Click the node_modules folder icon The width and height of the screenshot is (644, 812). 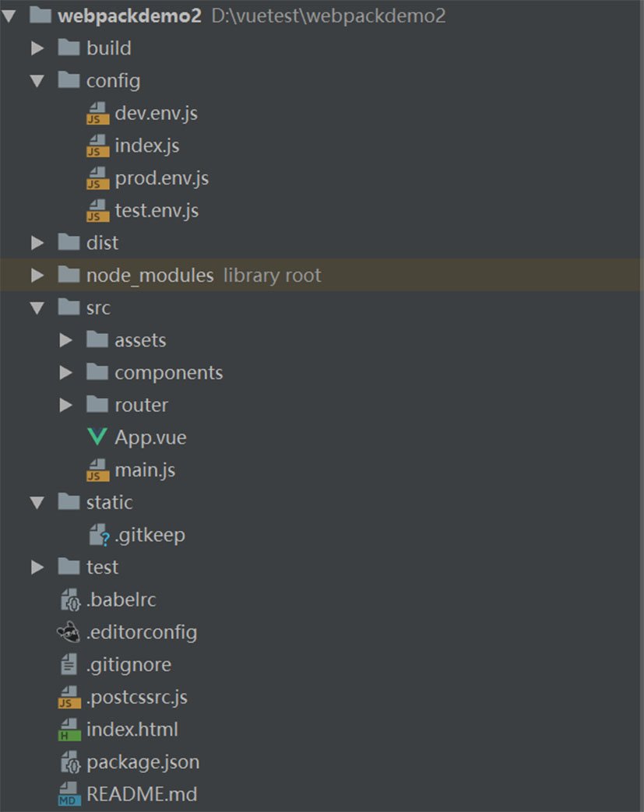tap(69, 275)
